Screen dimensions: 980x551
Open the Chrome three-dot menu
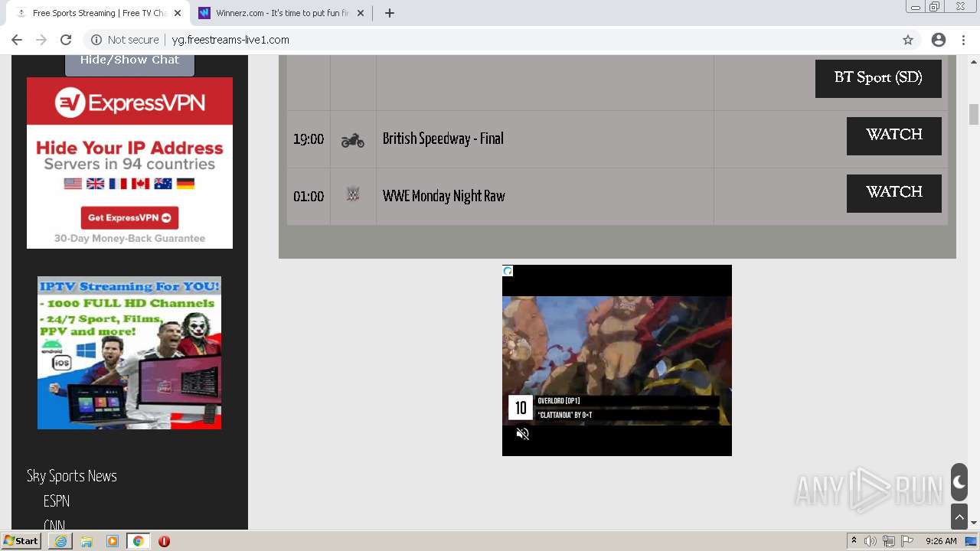coord(965,40)
